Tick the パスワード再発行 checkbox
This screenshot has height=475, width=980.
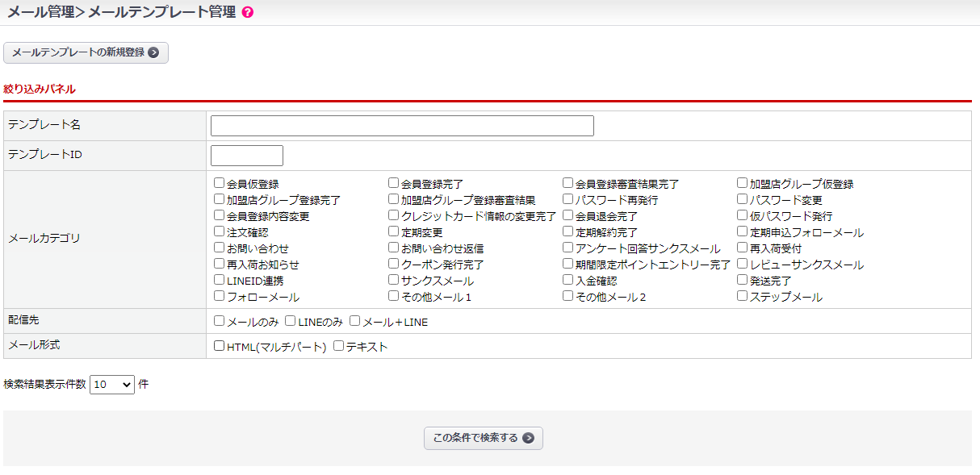pyautogui.click(x=568, y=199)
